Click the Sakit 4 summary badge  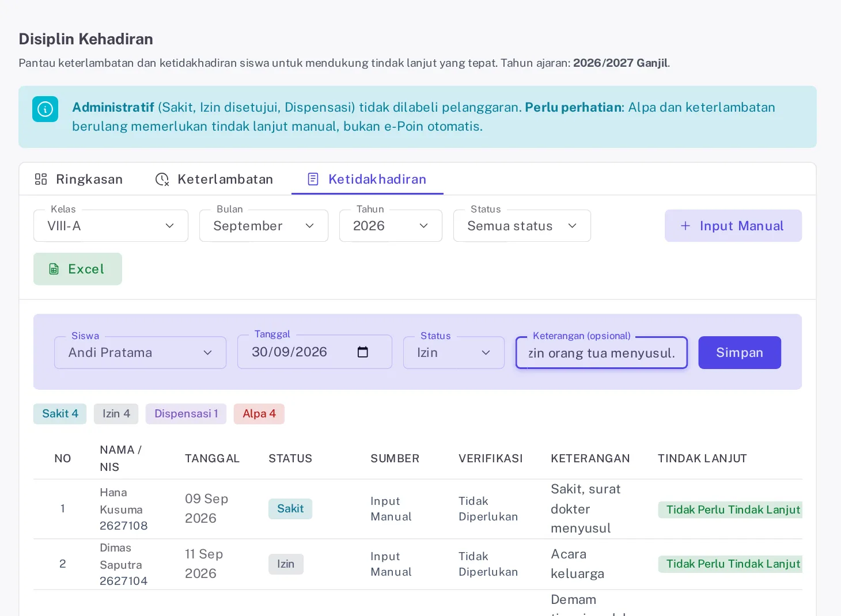coord(60,414)
